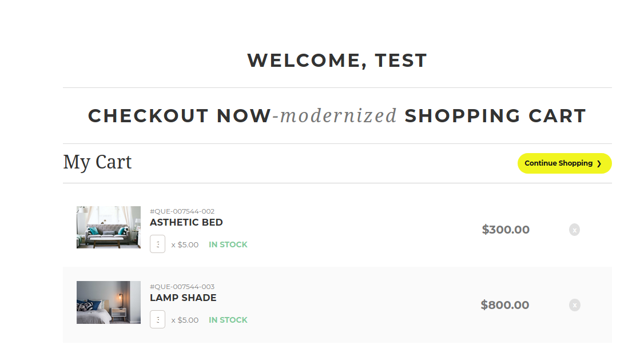This screenshot has height=349, width=644.
Task: Open the Asthetic Bed product image
Action: (109, 227)
